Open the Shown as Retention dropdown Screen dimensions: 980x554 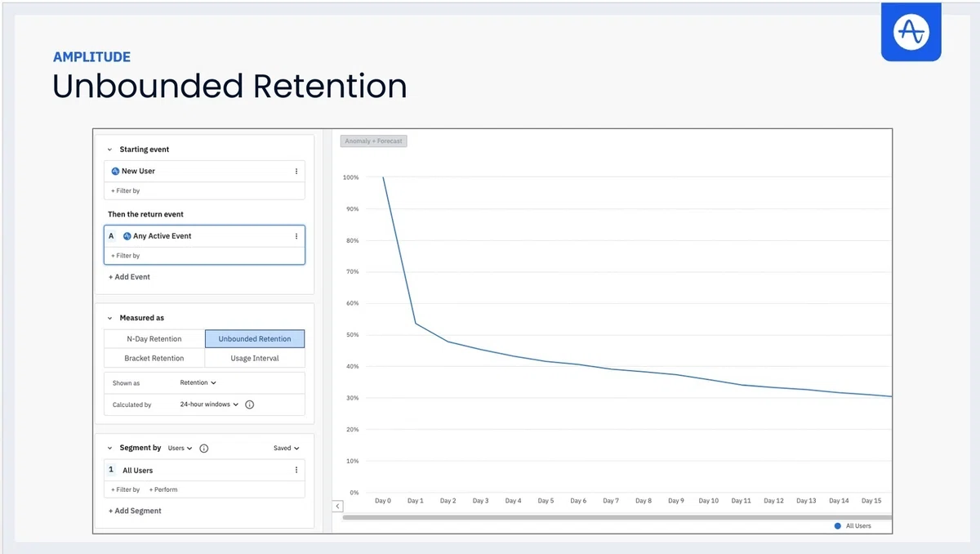198,382
